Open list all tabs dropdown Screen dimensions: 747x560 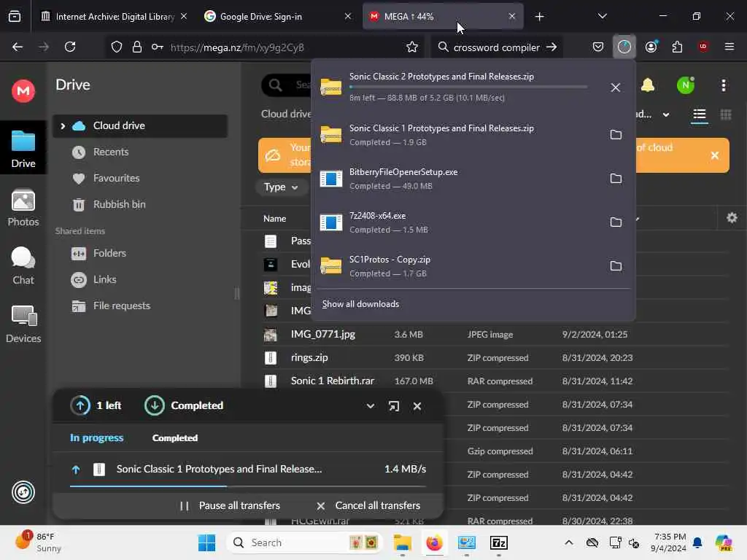602,16
